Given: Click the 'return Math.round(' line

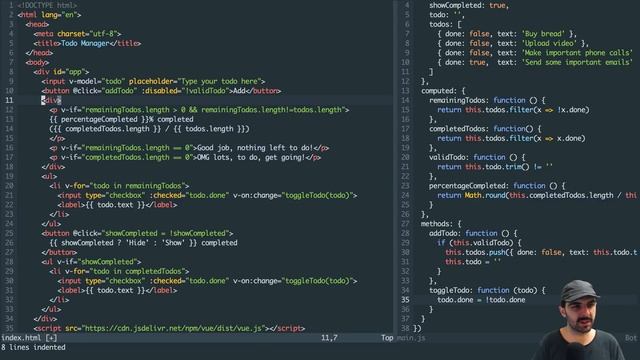Looking at the screenshot, I should [x=537, y=196].
